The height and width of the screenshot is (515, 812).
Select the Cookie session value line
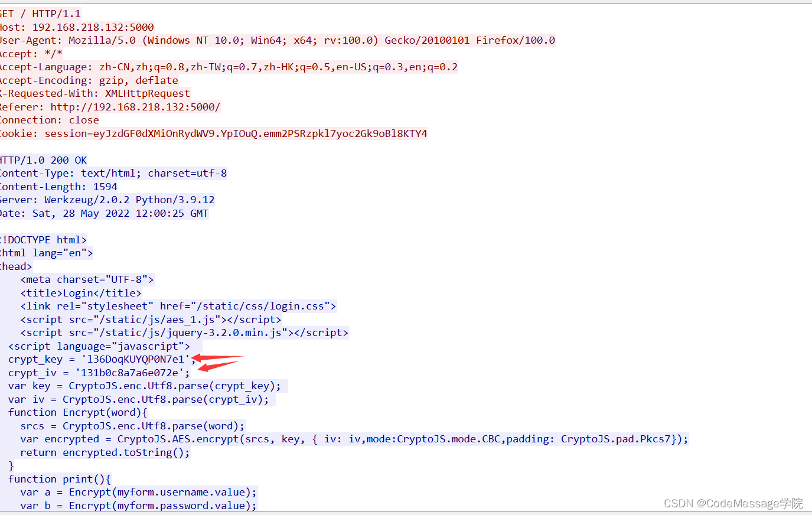tap(214, 133)
